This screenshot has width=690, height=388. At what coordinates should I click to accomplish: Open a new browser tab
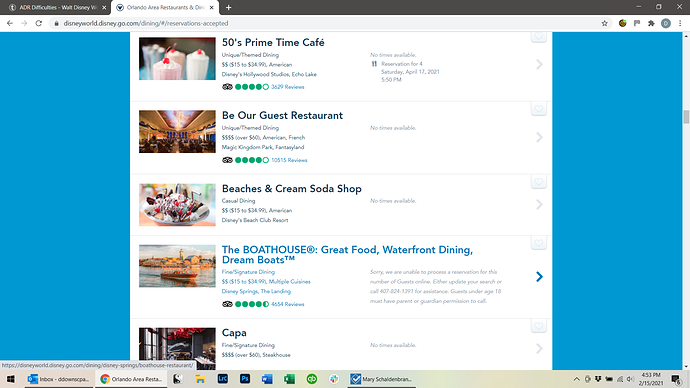(x=228, y=7)
